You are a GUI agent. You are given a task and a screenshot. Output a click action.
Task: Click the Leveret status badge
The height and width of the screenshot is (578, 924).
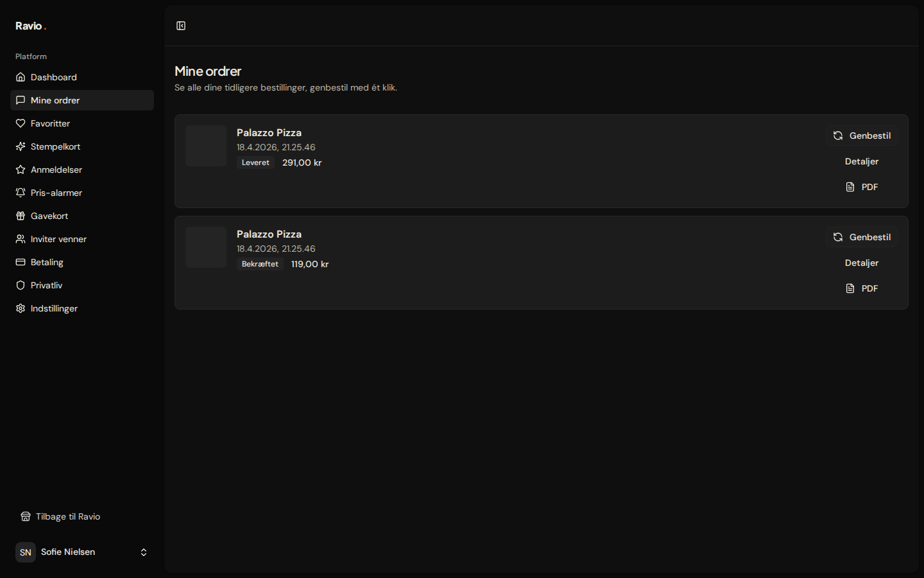(255, 162)
